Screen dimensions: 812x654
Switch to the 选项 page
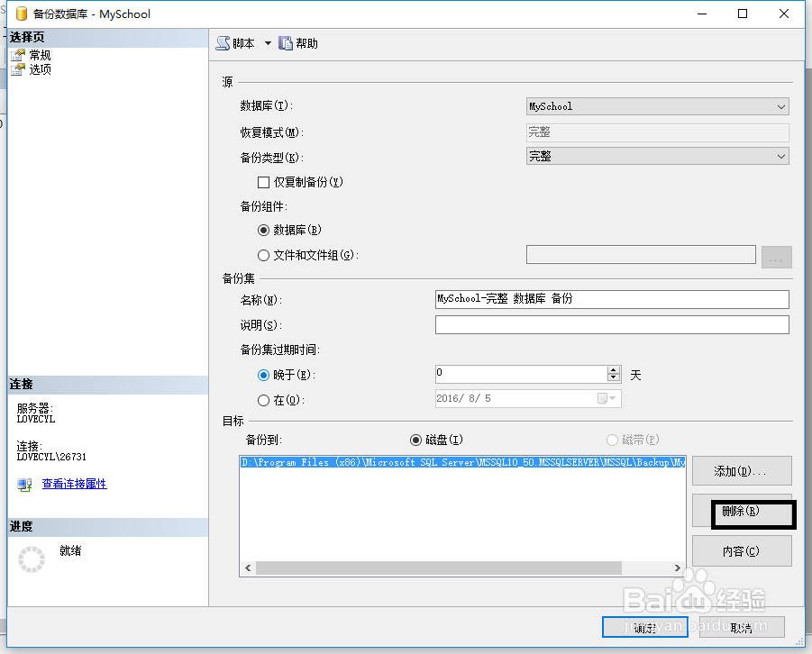[38, 68]
